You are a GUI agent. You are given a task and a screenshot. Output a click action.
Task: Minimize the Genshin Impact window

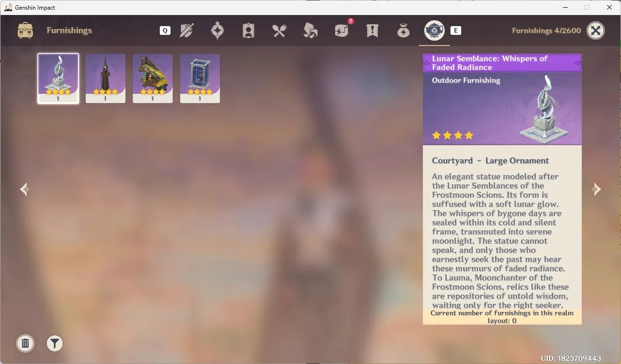(x=565, y=7)
